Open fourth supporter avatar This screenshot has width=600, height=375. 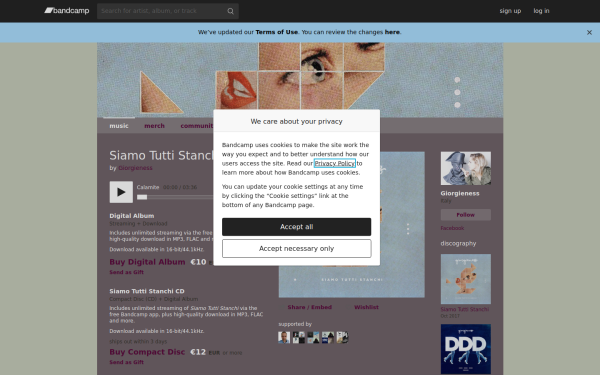[328, 338]
